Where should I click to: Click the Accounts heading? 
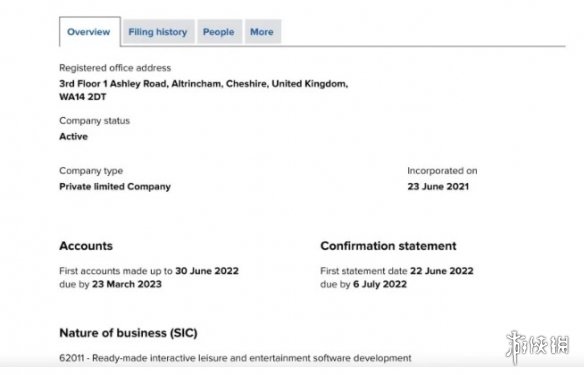coord(86,246)
